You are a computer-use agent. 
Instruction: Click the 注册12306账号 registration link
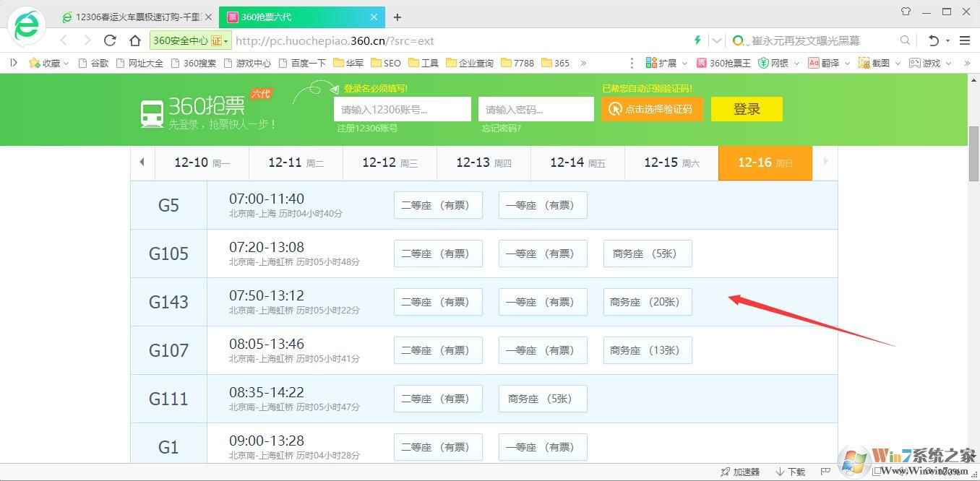[x=369, y=129]
